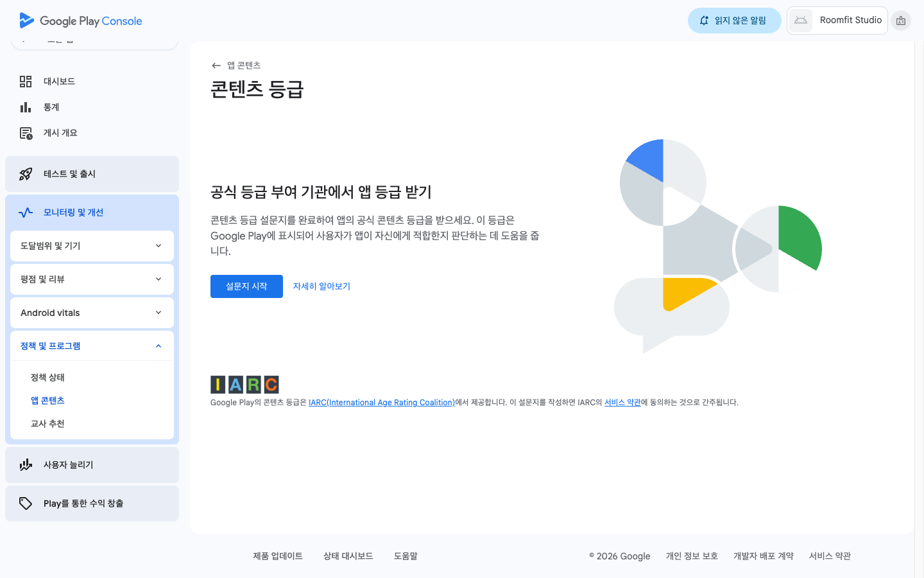Expand the Android vitals section
The image size is (924, 578).
[92, 313]
